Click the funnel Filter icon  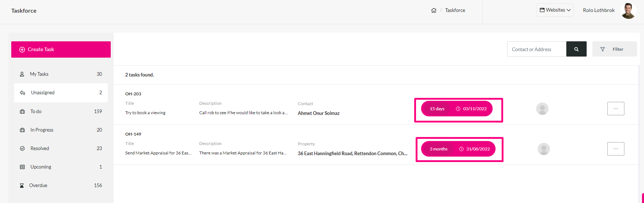click(603, 49)
